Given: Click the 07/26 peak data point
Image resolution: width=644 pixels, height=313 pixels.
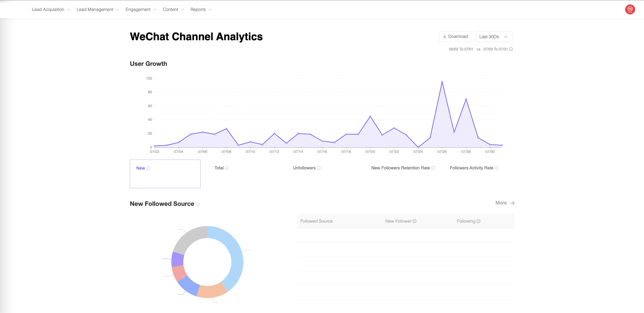Looking at the screenshot, I should [442, 82].
